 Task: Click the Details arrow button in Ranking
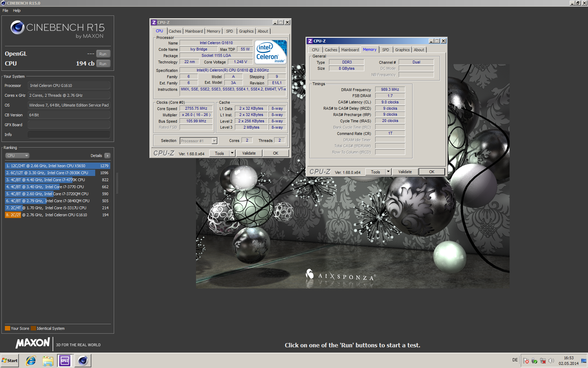coord(107,156)
